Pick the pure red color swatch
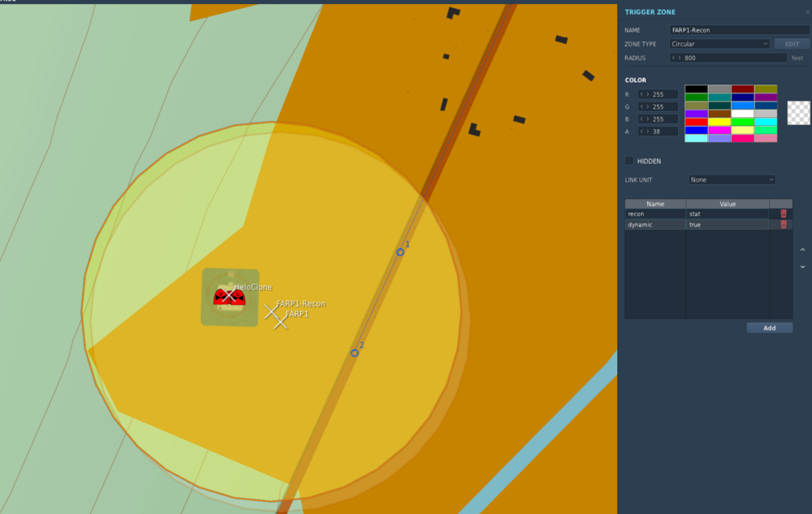This screenshot has width=812, height=514. [x=696, y=122]
